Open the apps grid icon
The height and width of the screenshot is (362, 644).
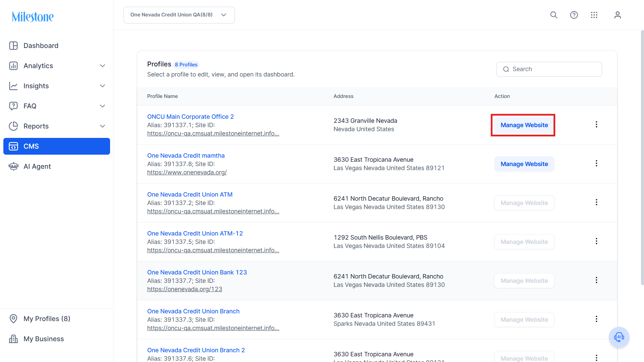594,15
